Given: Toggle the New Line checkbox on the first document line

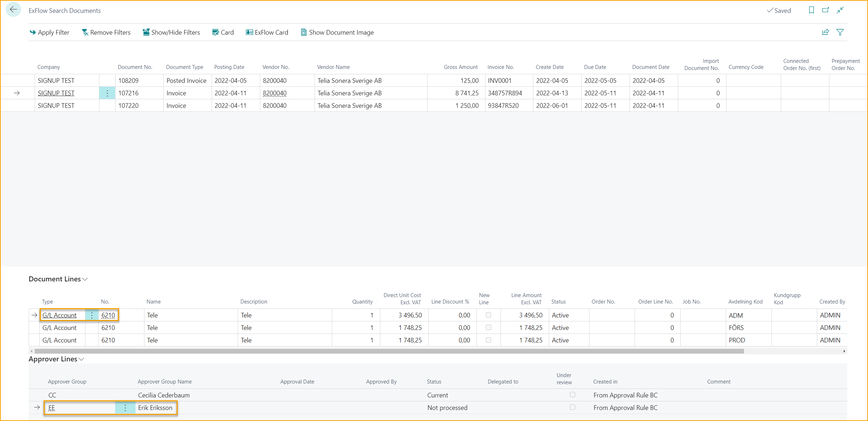Looking at the screenshot, I should coord(488,315).
